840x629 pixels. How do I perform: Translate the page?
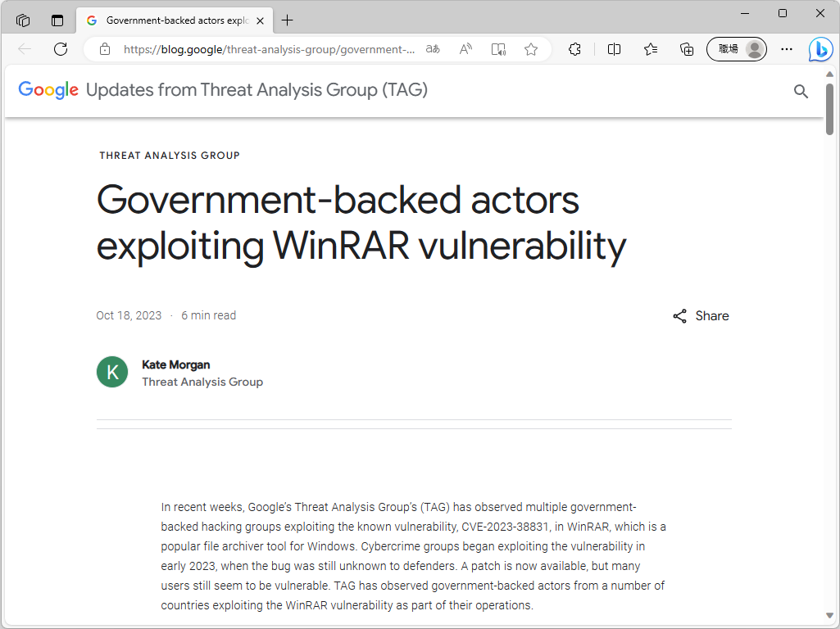coord(433,49)
